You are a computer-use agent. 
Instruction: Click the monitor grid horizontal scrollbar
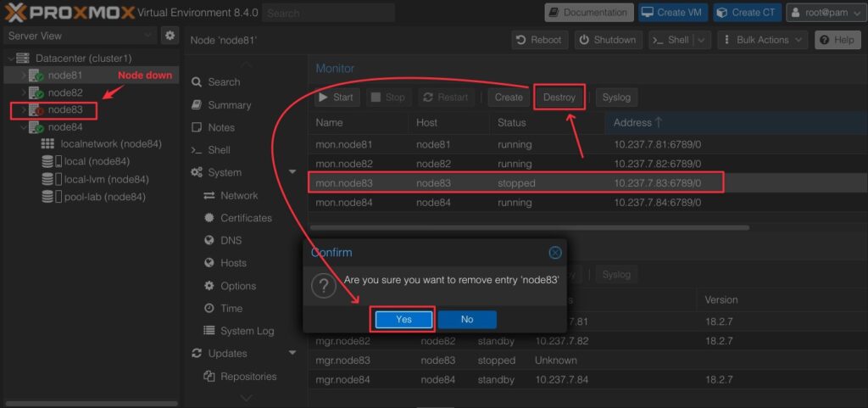pos(530,227)
